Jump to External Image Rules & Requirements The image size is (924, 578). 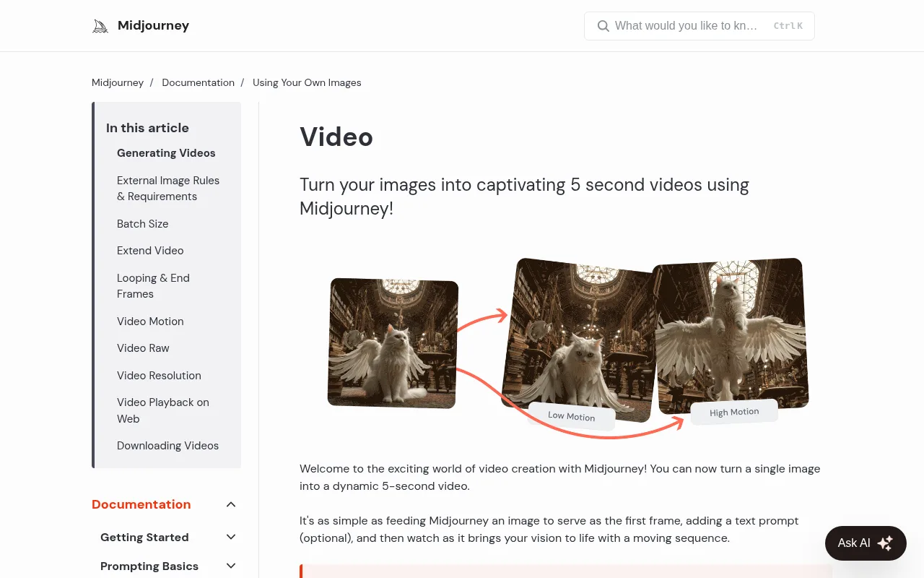[168, 189]
